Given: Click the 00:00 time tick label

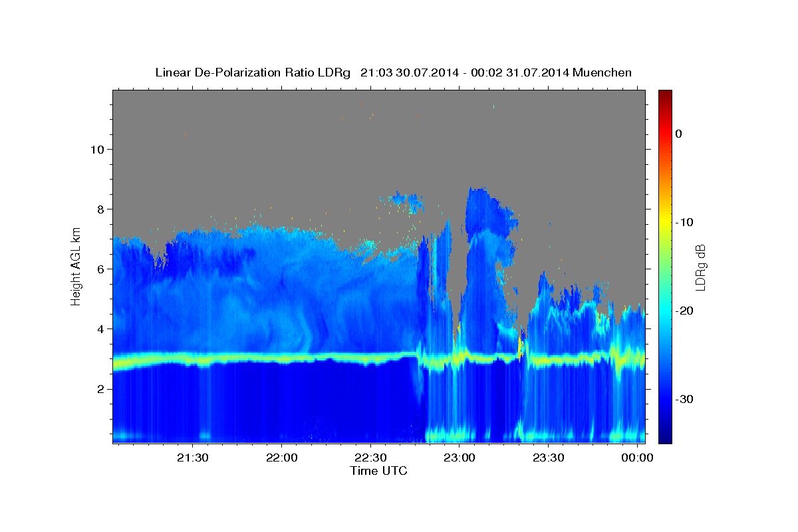Looking at the screenshot, I should point(636,458).
